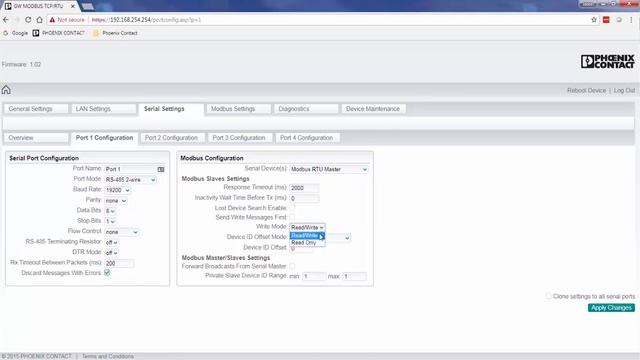
Task: Open the Flow Control dropdown
Action: coord(122,232)
